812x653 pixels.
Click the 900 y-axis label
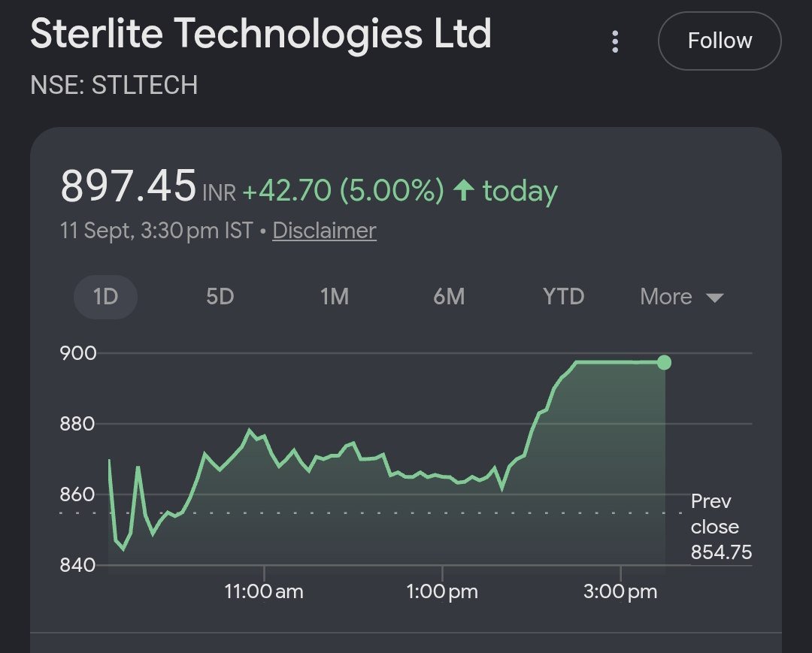click(x=78, y=353)
